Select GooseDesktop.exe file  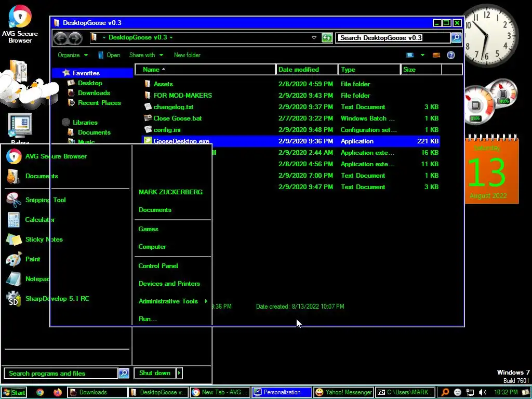click(290, 141)
